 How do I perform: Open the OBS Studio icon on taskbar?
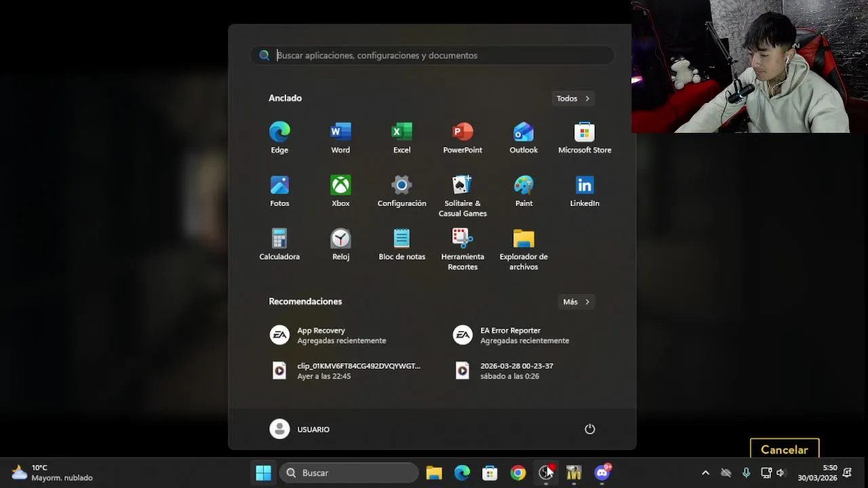[x=546, y=473]
